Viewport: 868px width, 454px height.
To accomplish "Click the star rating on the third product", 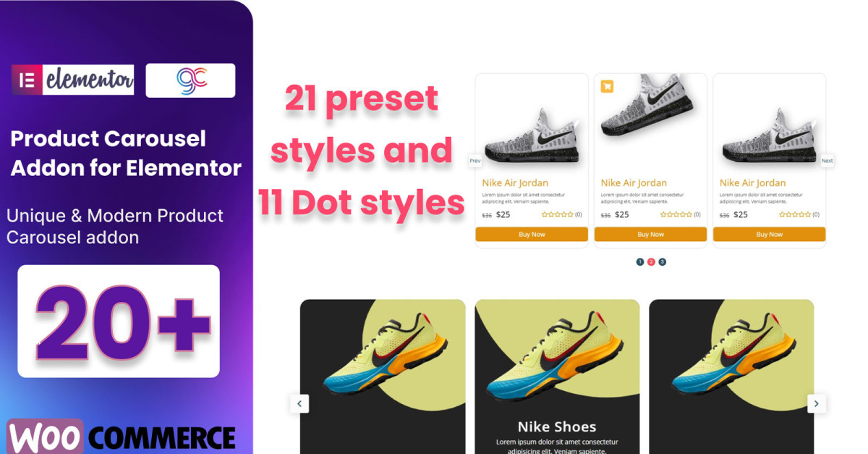I will 794,214.
